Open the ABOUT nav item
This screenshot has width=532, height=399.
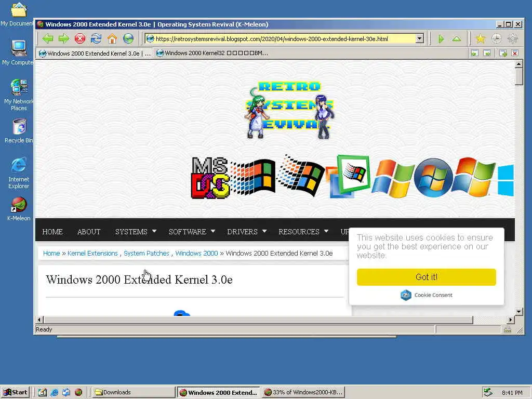tap(89, 232)
